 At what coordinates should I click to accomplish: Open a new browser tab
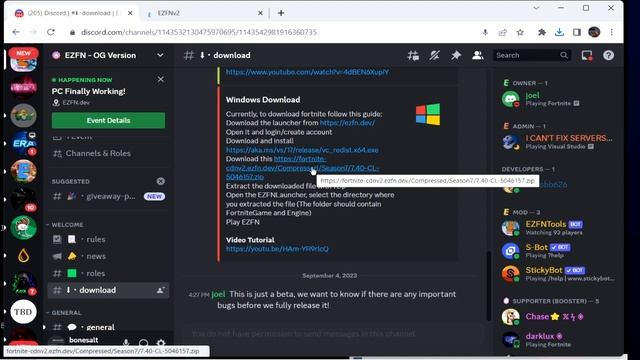click(x=281, y=13)
